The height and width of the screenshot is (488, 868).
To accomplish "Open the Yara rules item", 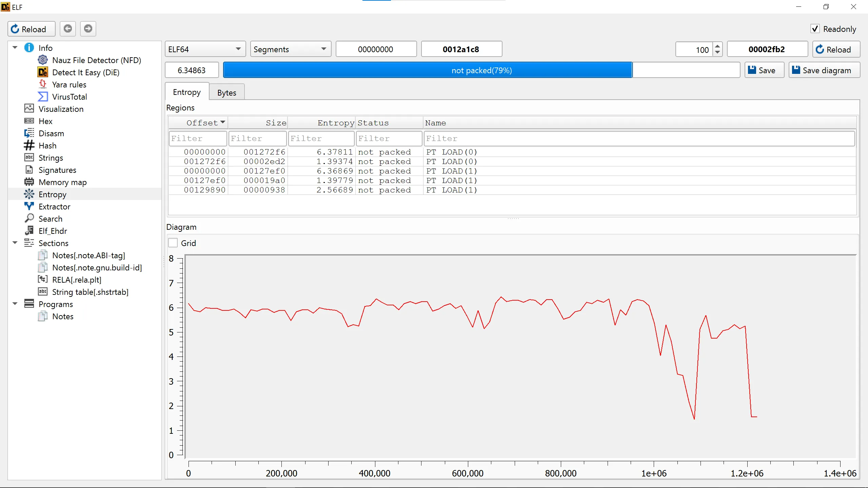I will pyautogui.click(x=69, y=85).
